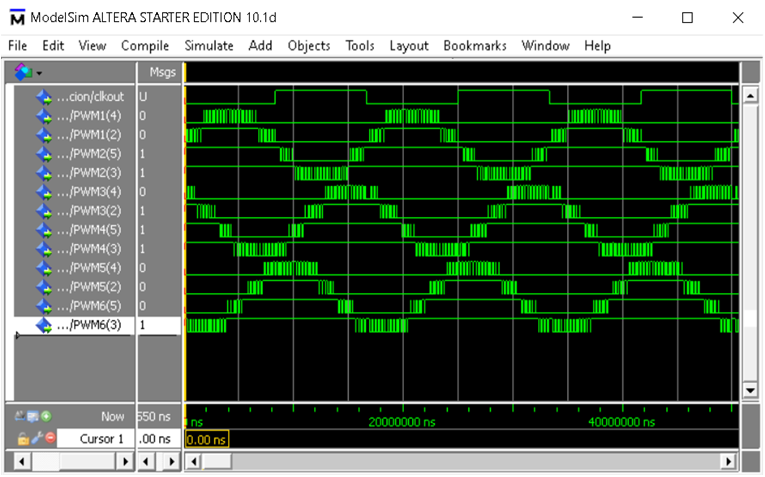This screenshot has height=477, width=765.
Task: Open the Bookmarks menu
Action: [x=475, y=46]
